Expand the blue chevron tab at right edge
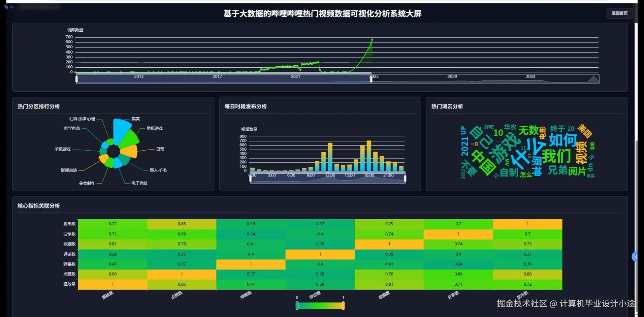The image size is (644, 317). 635,257
